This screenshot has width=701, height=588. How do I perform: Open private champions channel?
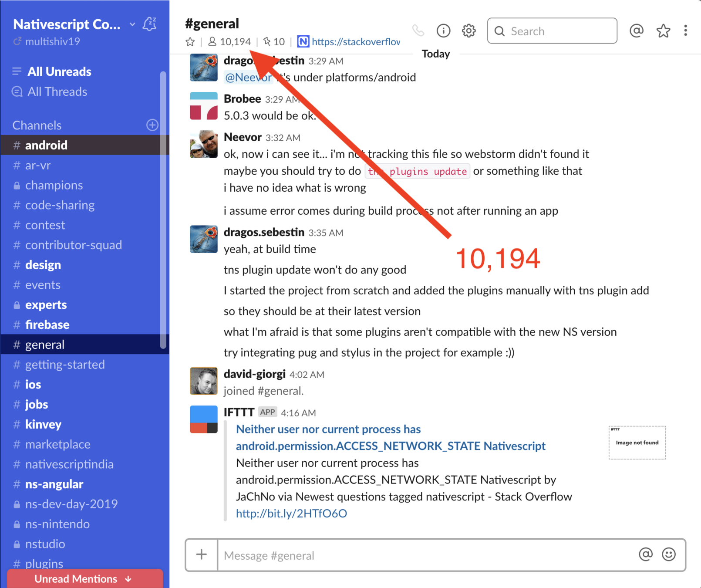click(x=84, y=185)
